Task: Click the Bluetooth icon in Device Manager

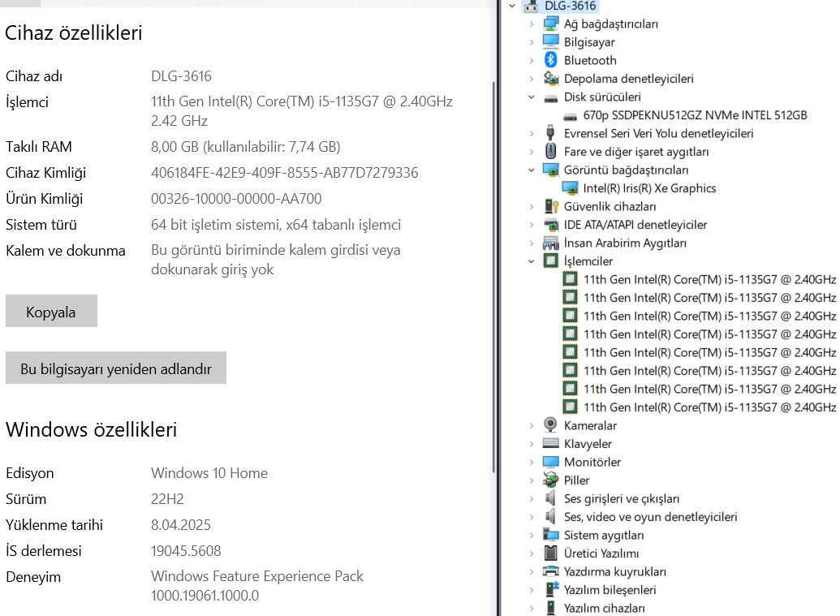Action: coord(551,60)
